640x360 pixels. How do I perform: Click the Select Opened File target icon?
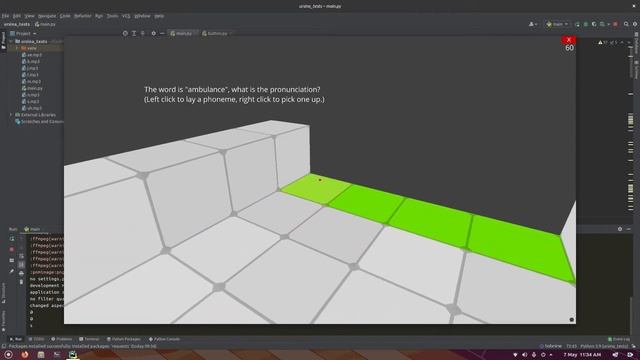[x=125, y=33]
